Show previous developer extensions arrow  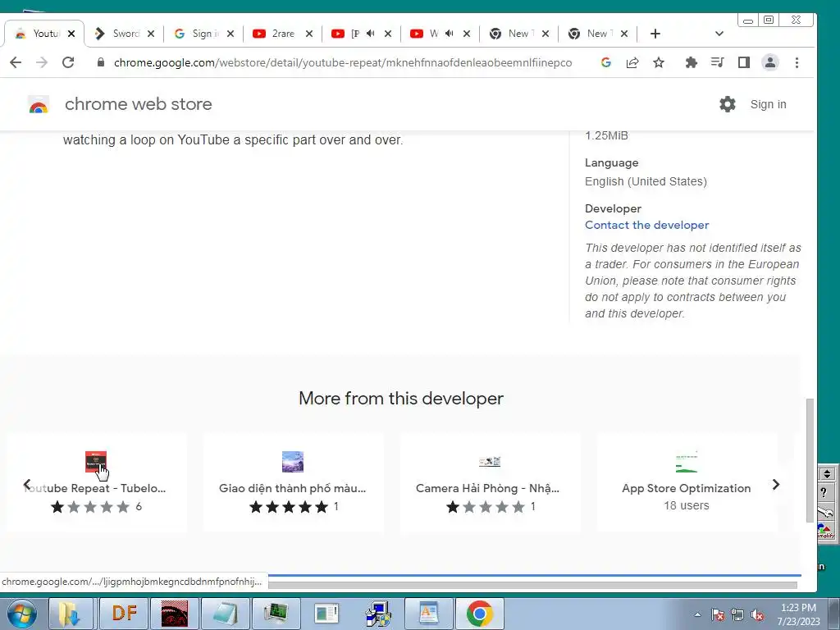(27, 485)
